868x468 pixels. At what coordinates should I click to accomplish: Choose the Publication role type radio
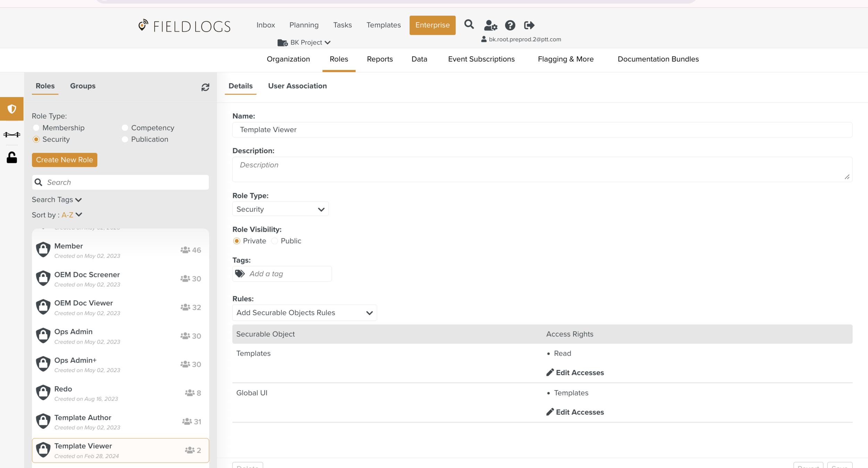click(x=125, y=139)
